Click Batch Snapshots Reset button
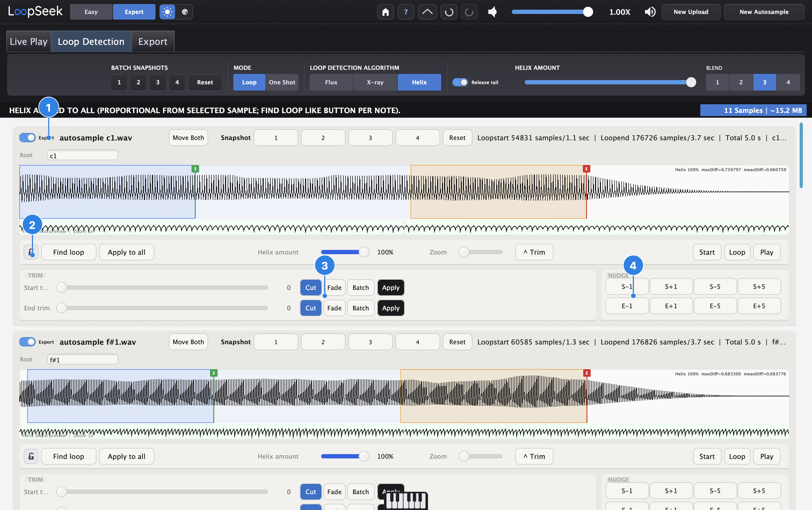Screen dimensions: 812x510 (x=205, y=82)
